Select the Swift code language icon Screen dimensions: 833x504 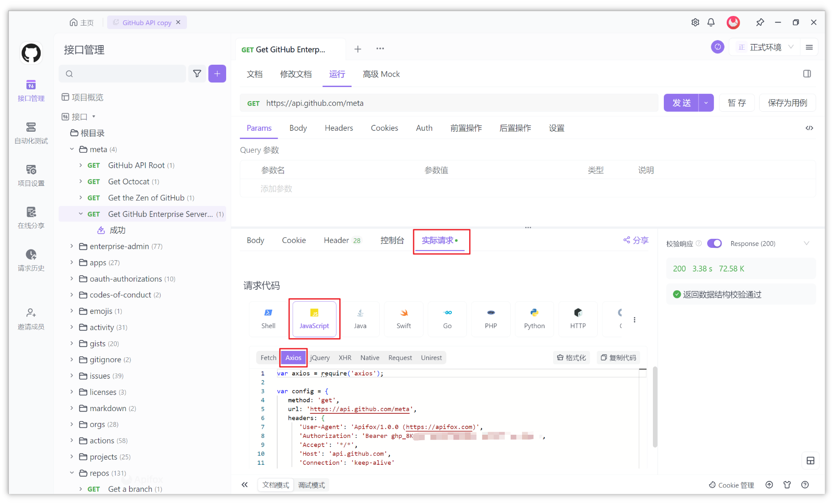(x=404, y=319)
